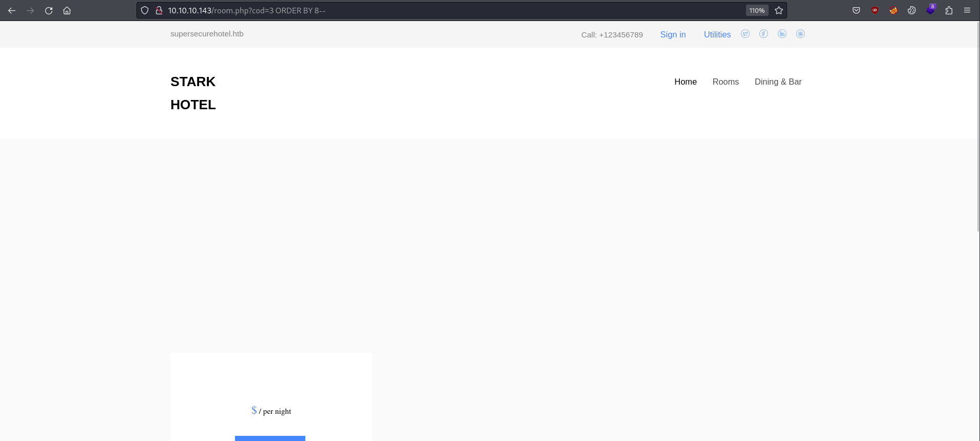Click the Save to Pocket icon

point(856,10)
